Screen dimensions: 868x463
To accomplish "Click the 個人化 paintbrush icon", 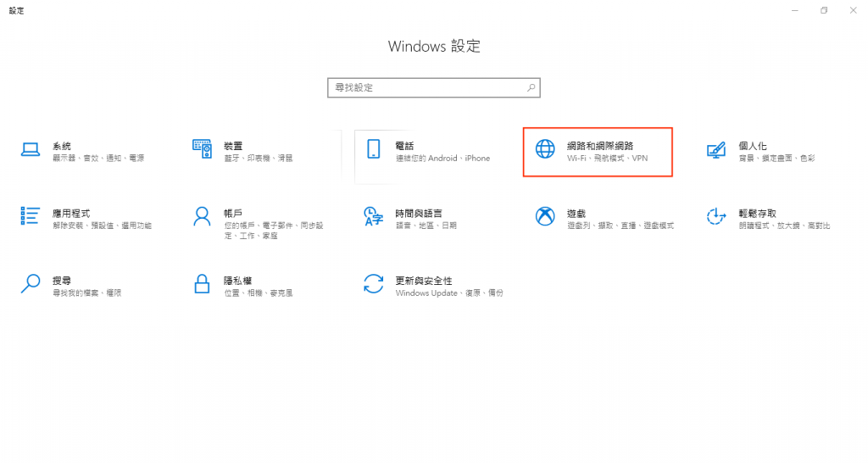I will click(716, 150).
